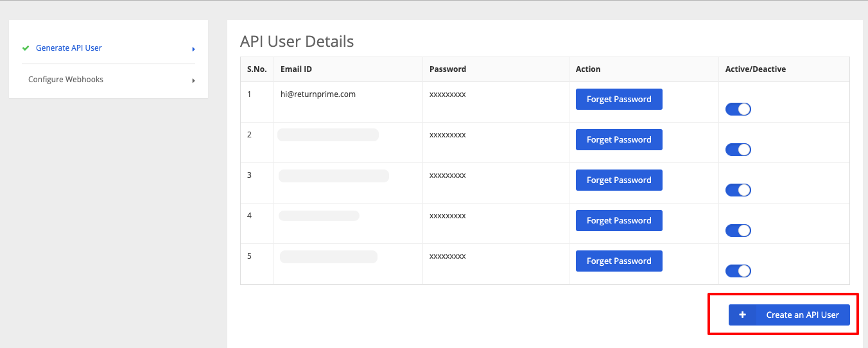Image resolution: width=868 pixels, height=348 pixels.
Task: Open the Configure Webhooks menu item
Action: click(x=65, y=80)
